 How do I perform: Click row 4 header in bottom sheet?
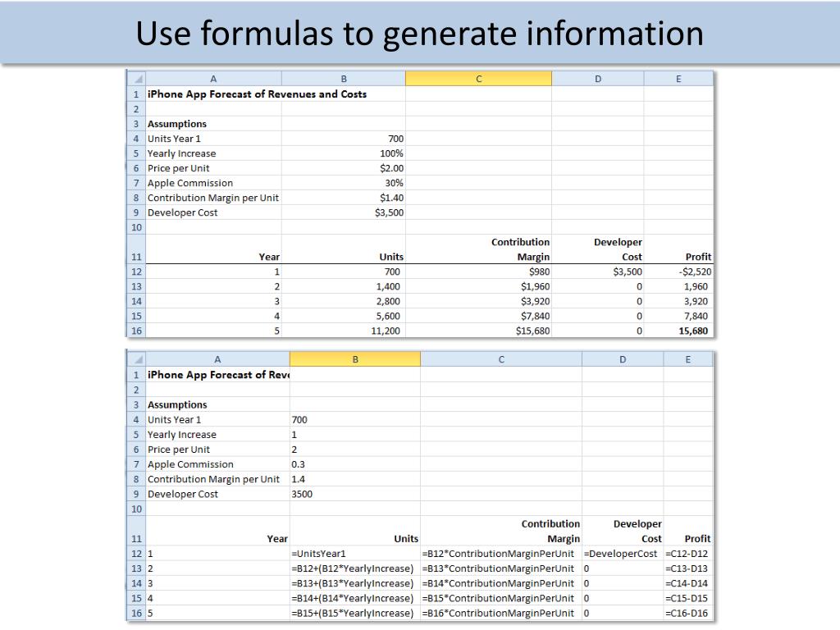pyautogui.click(x=137, y=420)
